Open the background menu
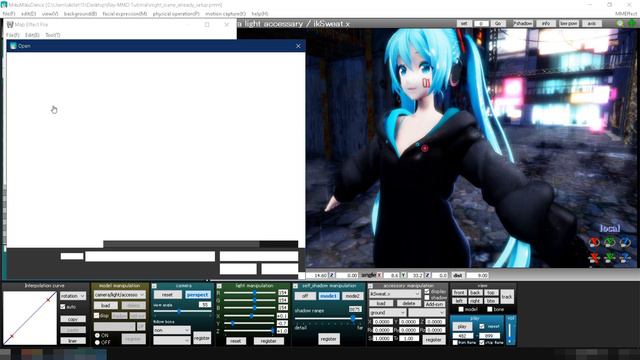 [80, 14]
